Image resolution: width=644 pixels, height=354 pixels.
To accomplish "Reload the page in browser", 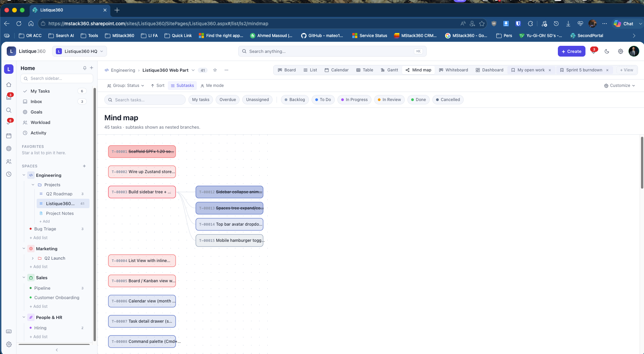I will (x=19, y=24).
